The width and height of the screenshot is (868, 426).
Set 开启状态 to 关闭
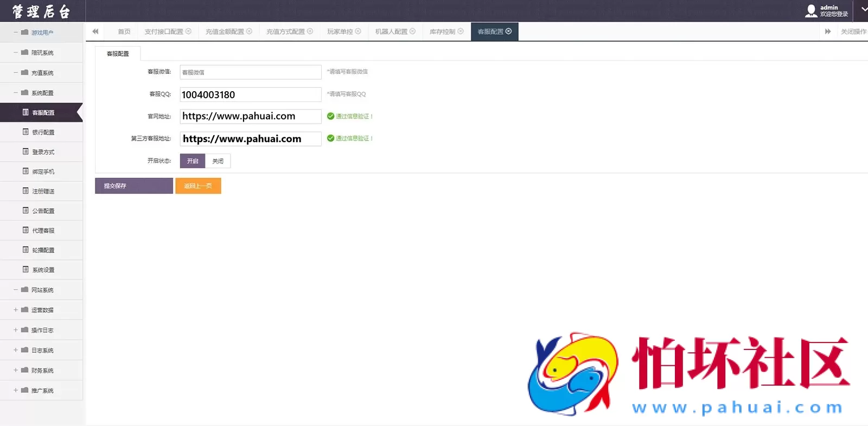click(218, 161)
